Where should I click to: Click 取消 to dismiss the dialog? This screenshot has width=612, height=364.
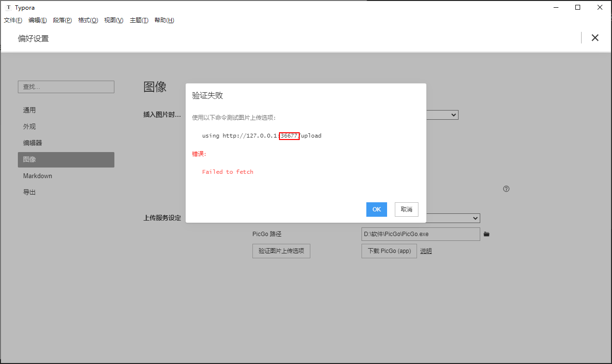[406, 210]
